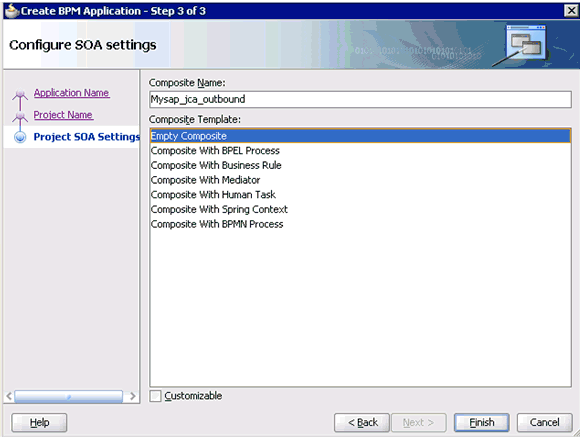Click the Project SOA Settings bullet icon
The width and height of the screenshot is (580, 438).
[x=20, y=137]
